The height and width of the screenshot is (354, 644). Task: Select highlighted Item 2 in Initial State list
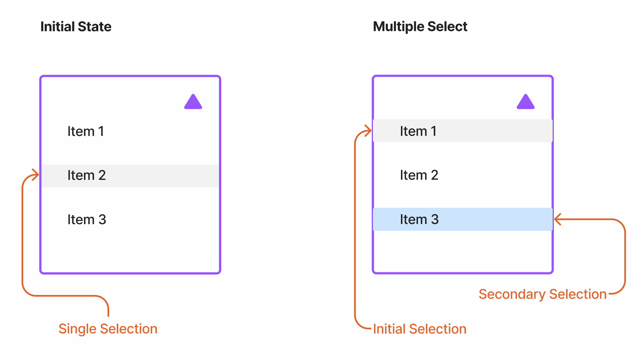click(86, 175)
